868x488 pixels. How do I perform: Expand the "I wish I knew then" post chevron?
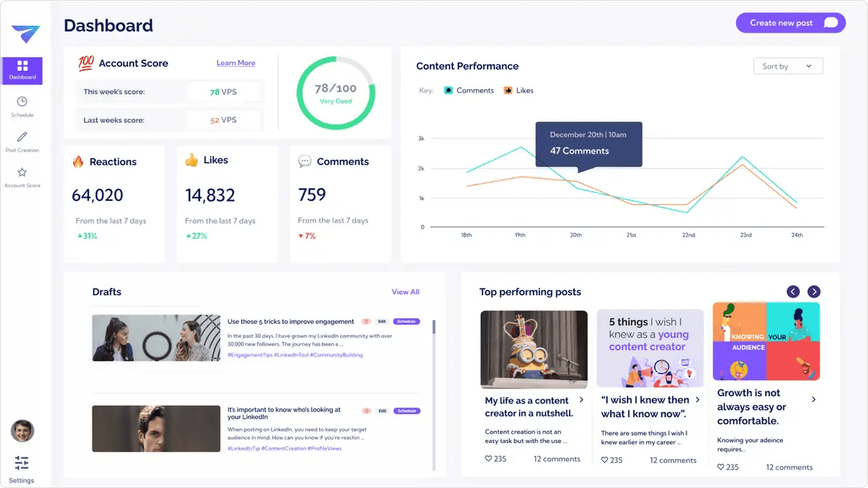click(698, 400)
